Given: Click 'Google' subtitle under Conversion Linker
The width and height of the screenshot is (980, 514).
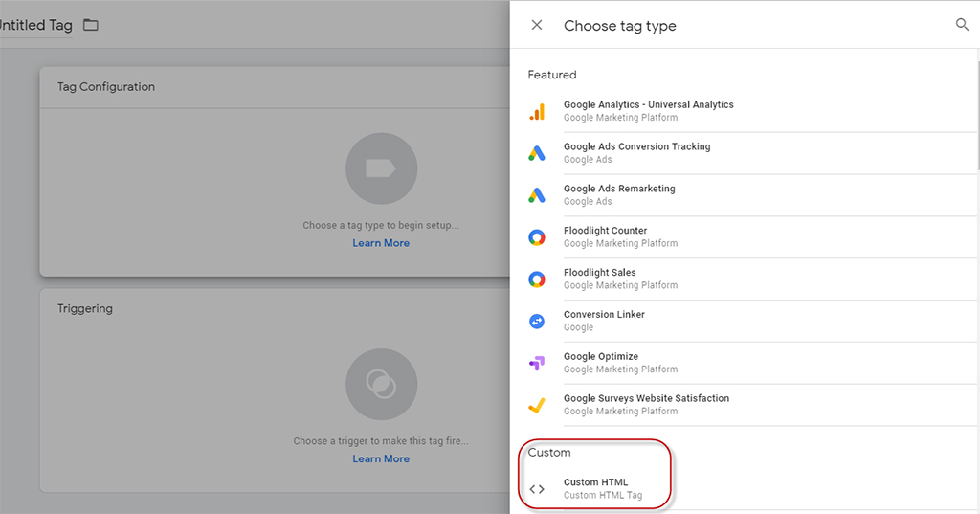Looking at the screenshot, I should [x=579, y=327].
